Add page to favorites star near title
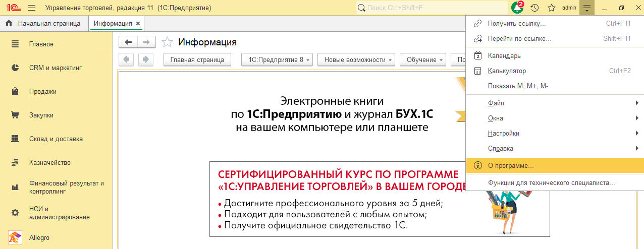This screenshot has height=249, width=644. point(167,42)
